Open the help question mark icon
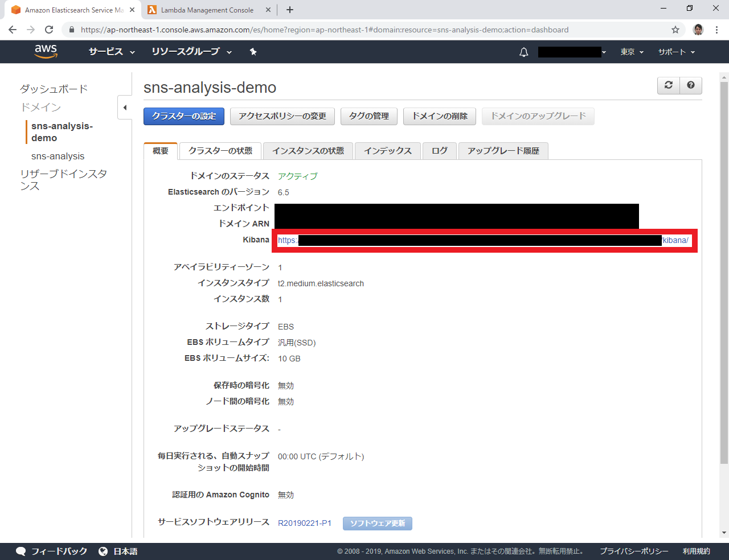This screenshot has width=729, height=560. [690, 85]
